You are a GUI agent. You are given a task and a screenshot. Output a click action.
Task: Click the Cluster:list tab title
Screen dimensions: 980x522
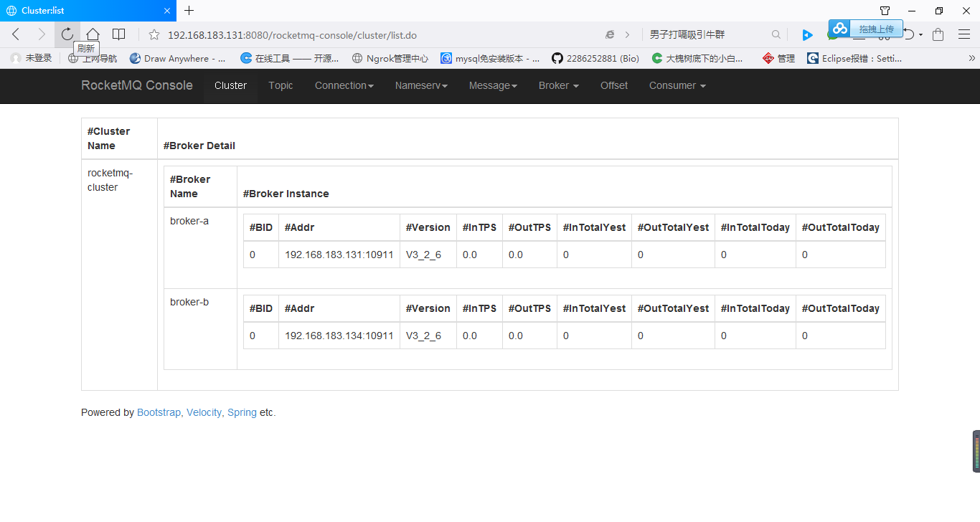[43, 11]
